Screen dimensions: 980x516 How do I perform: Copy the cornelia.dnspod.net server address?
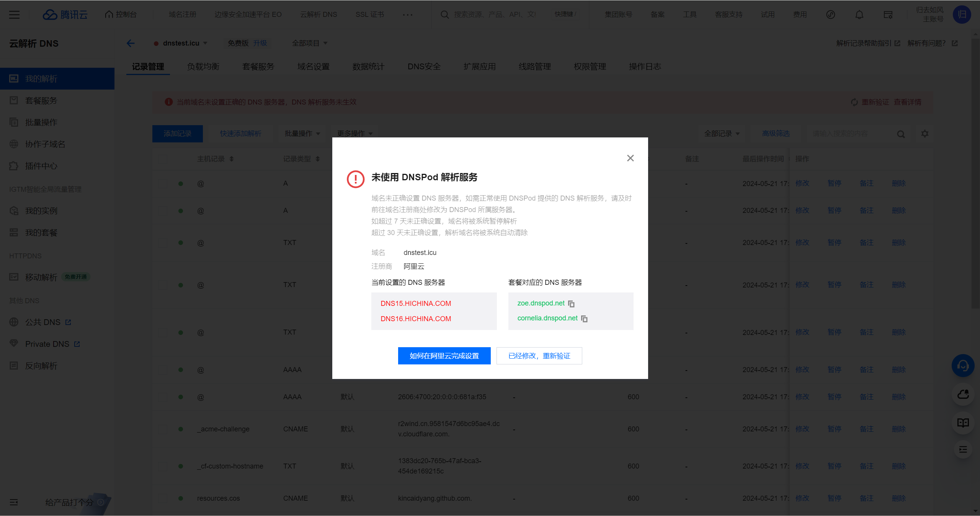[584, 319]
